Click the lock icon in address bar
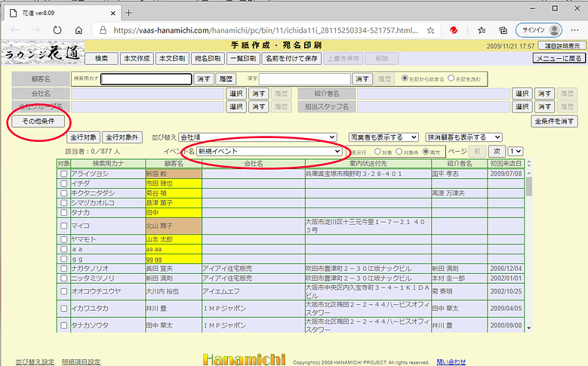The width and height of the screenshot is (588, 366). pos(103,30)
